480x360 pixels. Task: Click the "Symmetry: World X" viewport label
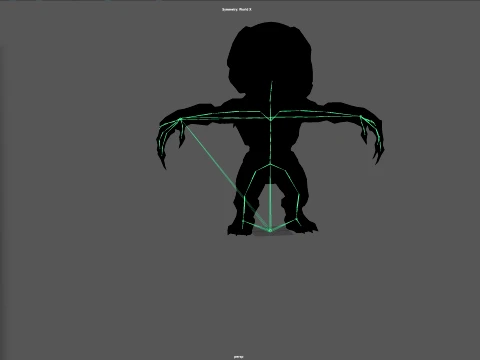pyautogui.click(x=237, y=10)
